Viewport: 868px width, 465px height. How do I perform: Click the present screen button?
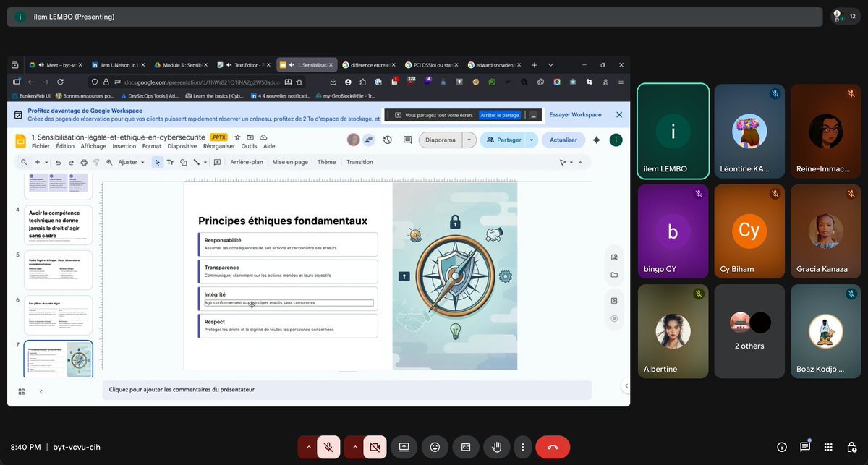coord(404,447)
